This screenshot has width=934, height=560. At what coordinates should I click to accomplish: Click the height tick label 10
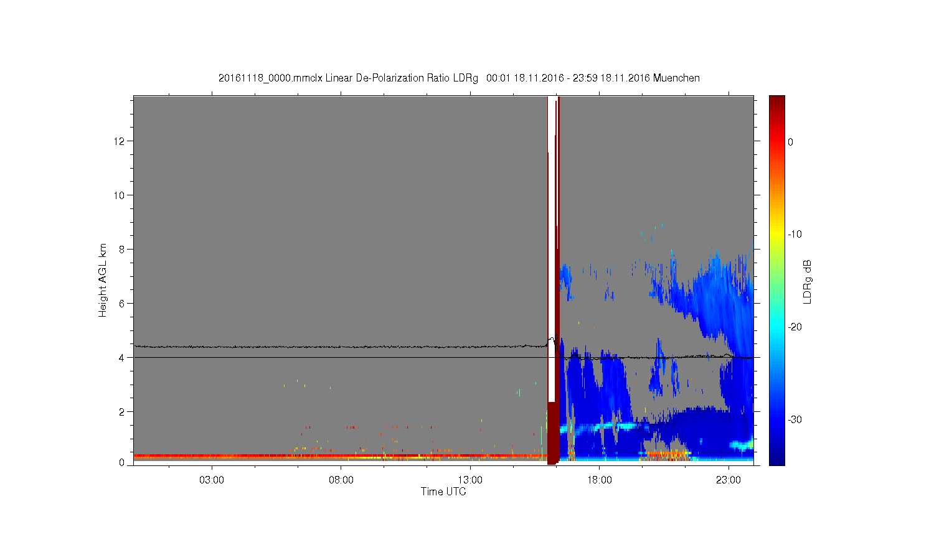(120, 195)
